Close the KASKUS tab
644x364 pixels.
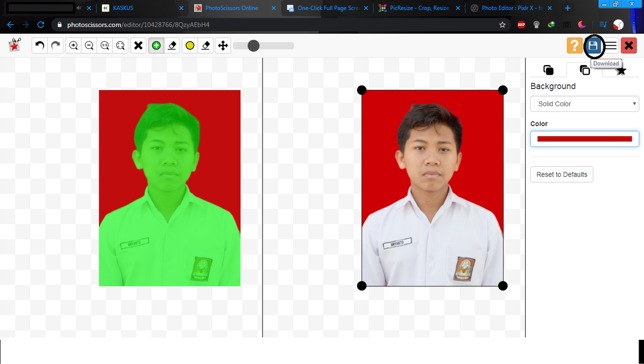click(181, 8)
